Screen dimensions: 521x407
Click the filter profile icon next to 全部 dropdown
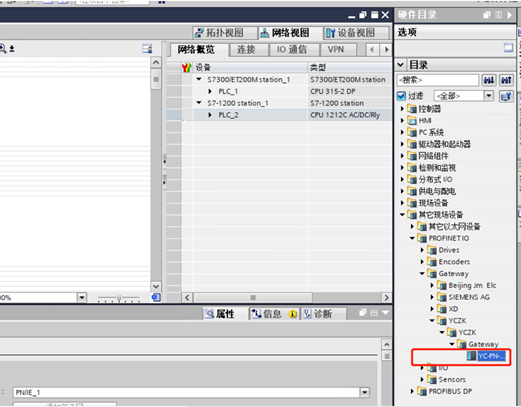(506, 96)
